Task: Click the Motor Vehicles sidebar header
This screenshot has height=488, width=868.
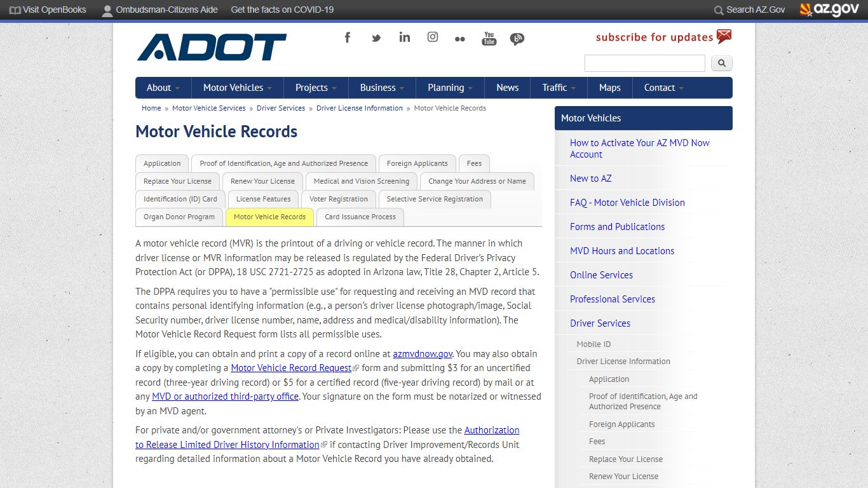Action: [644, 118]
